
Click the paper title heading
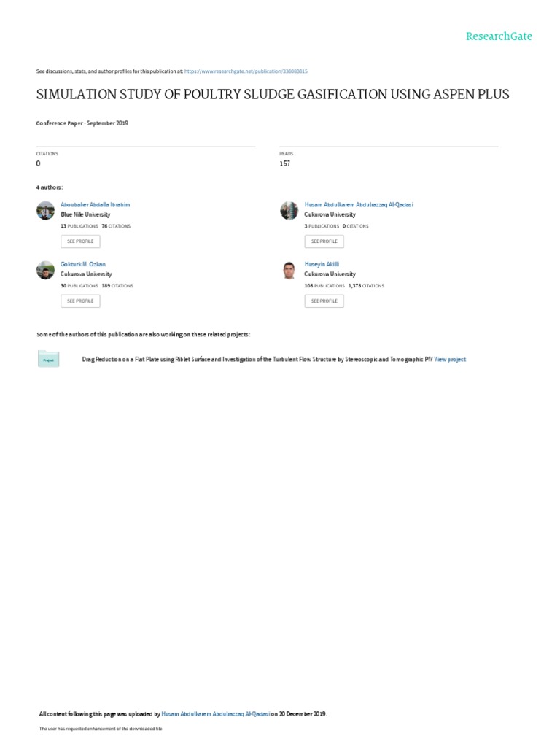tap(273, 95)
